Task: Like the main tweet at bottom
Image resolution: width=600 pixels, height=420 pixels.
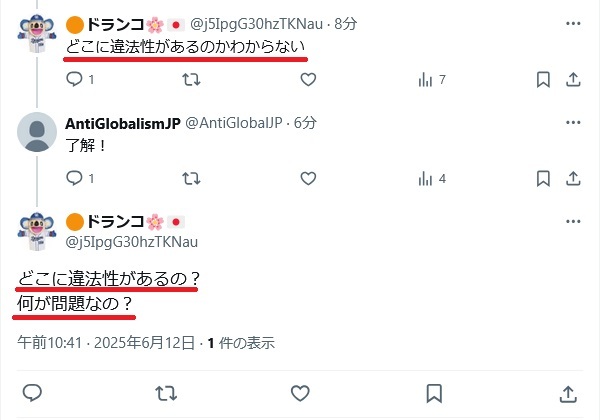Action: [x=300, y=393]
